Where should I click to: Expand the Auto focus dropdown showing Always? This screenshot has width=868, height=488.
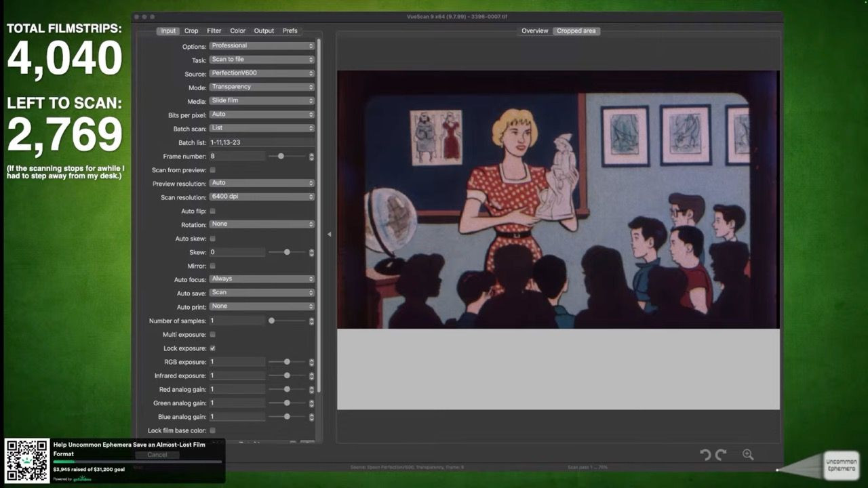tap(262, 279)
